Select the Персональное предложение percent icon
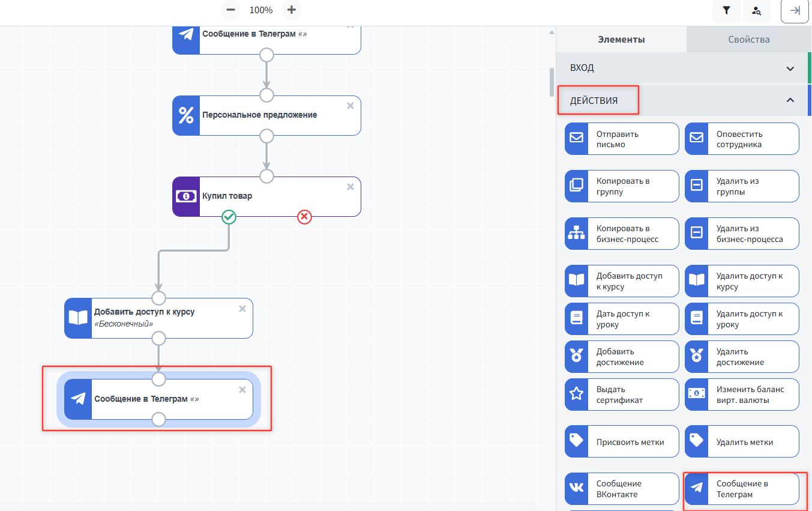 [186, 115]
